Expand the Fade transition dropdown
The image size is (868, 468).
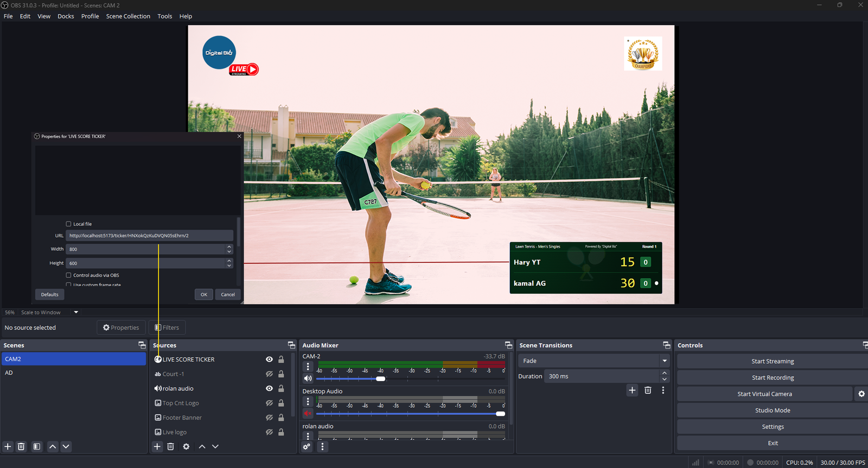(x=664, y=361)
